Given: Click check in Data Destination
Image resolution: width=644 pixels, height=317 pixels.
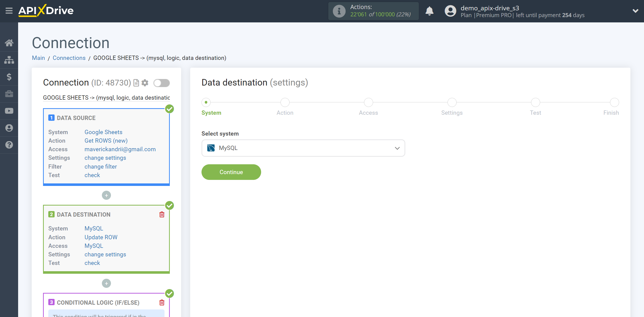Looking at the screenshot, I should (x=92, y=263).
